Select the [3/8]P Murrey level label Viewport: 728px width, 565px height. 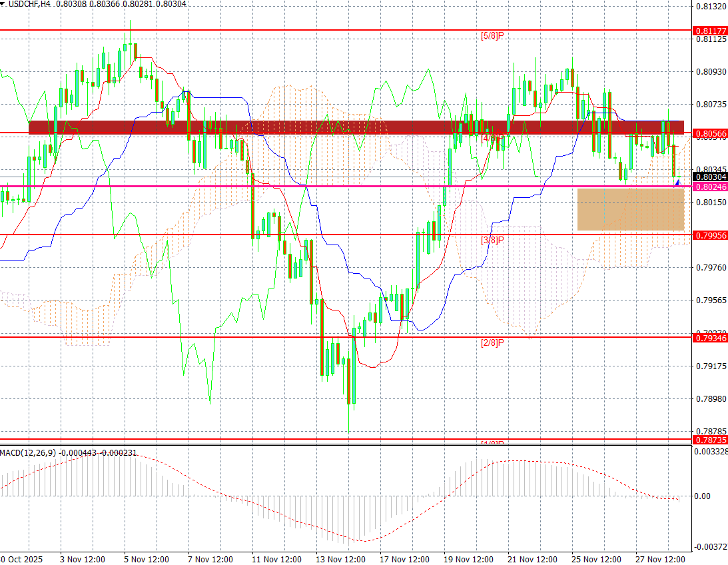493,240
